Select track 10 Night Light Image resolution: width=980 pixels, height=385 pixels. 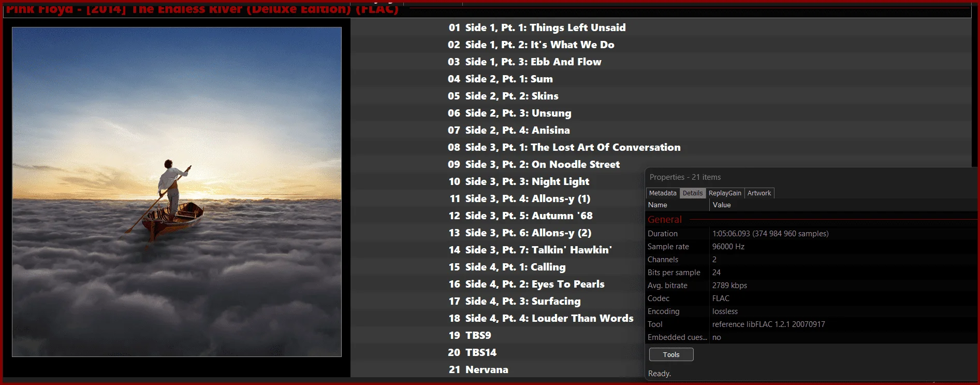coord(519,181)
